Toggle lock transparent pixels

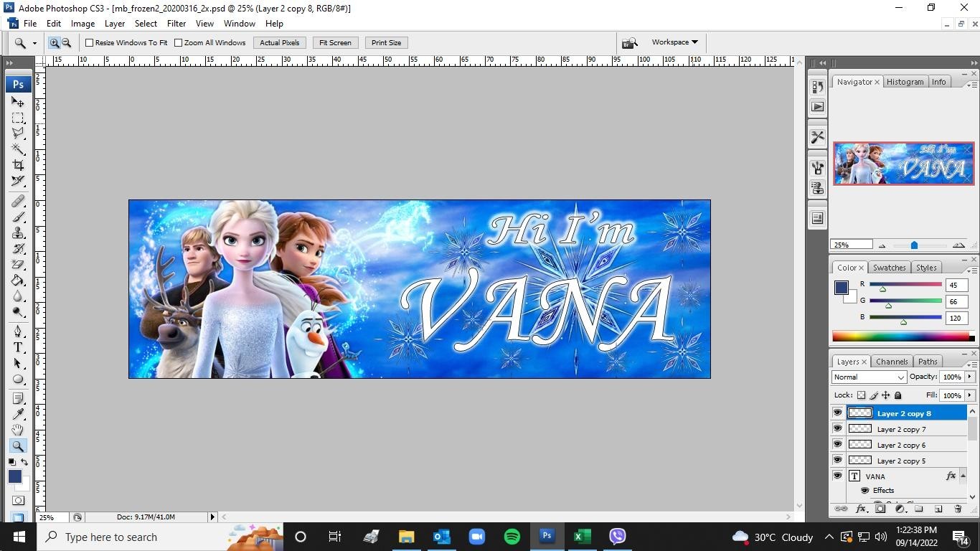tap(862, 395)
